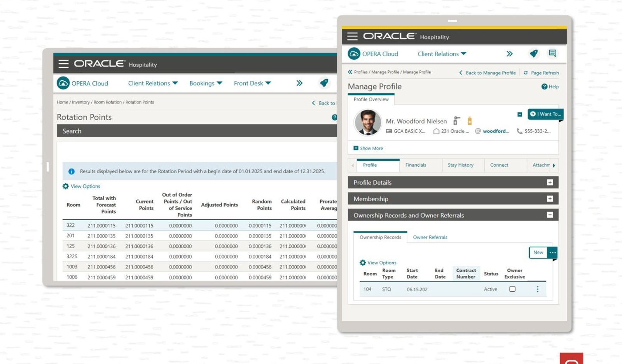Click Help link in Manage Profile
Screen dimensions: 622x364
coord(550,87)
